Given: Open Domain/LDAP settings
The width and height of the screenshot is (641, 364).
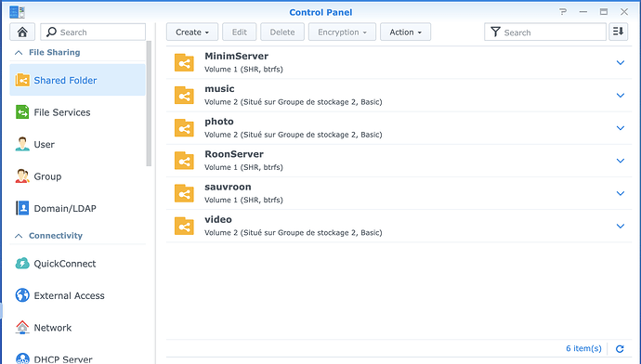Looking at the screenshot, I should click(x=77, y=208).
